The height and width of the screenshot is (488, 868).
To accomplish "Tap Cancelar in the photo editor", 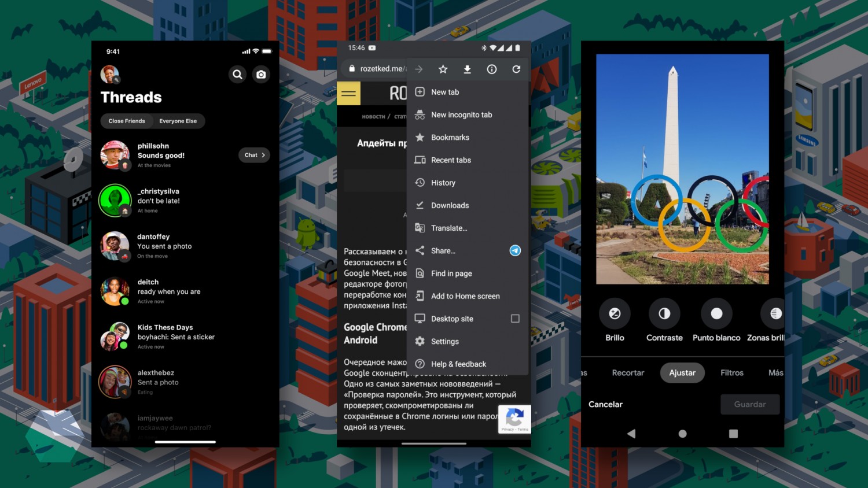I will pos(605,404).
